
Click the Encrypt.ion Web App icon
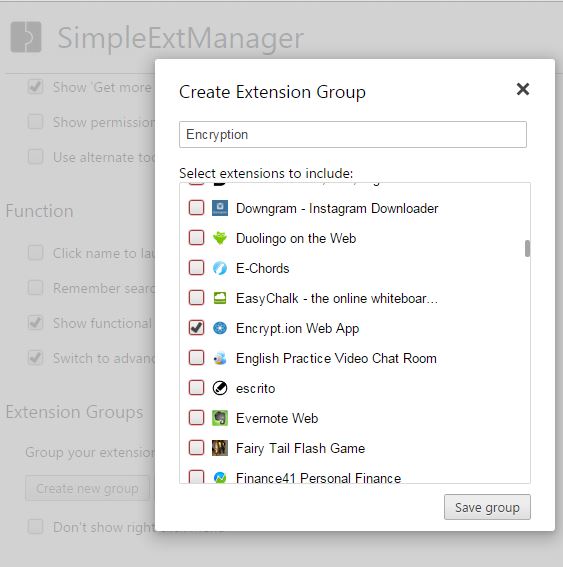[220, 328]
